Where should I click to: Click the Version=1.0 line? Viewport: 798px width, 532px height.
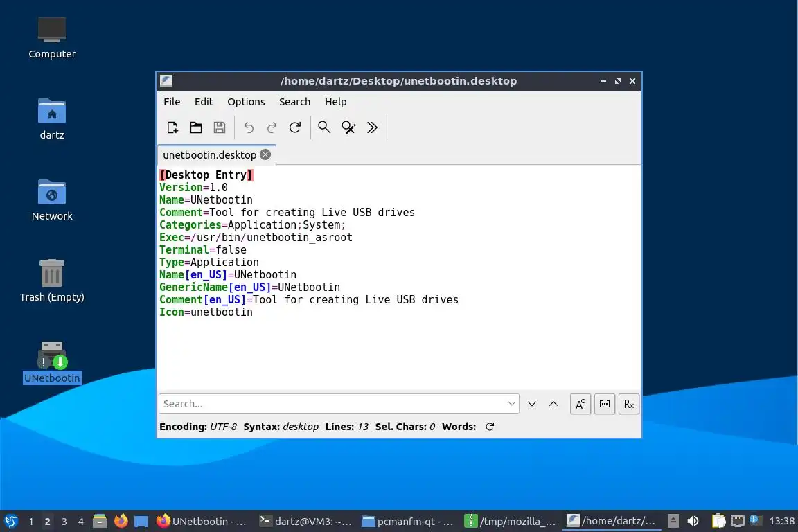pos(193,187)
